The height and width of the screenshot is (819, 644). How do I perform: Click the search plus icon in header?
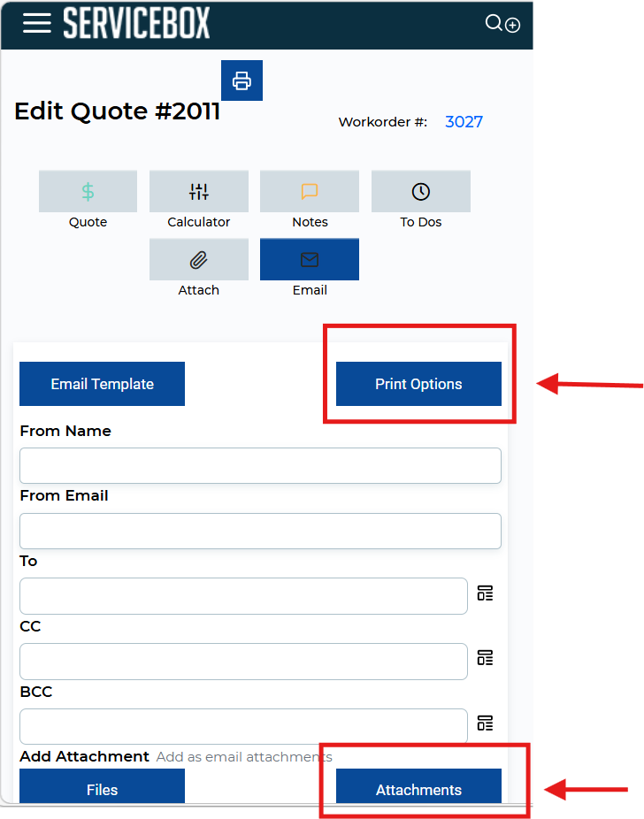(502, 24)
